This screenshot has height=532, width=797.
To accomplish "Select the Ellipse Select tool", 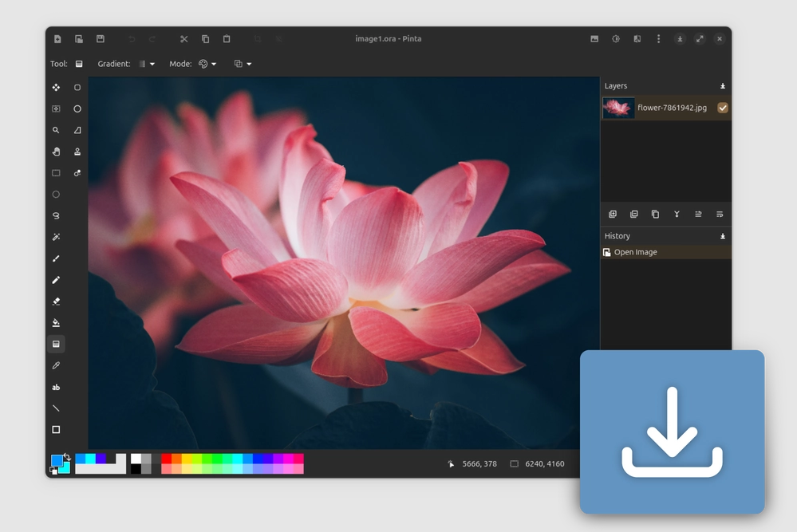I will coord(56,194).
